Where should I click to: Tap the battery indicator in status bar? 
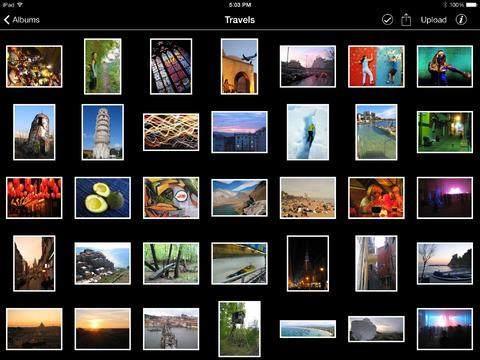coord(471,5)
